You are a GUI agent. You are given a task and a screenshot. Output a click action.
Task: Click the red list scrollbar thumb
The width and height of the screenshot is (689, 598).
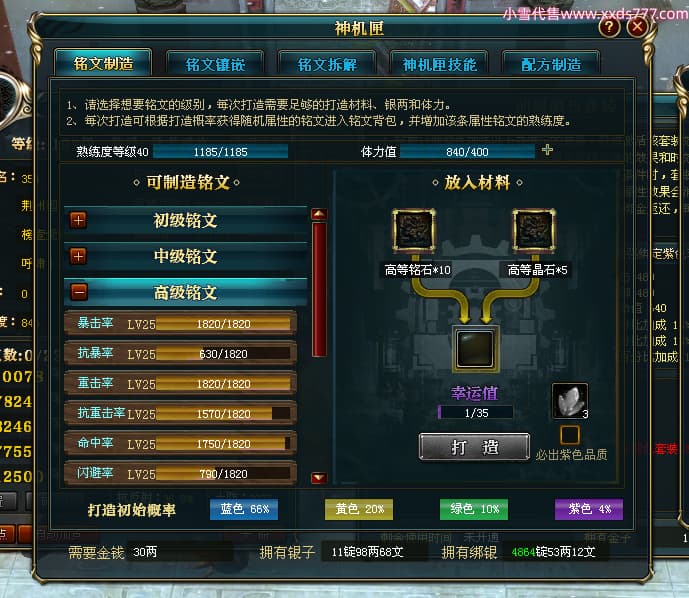319,289
